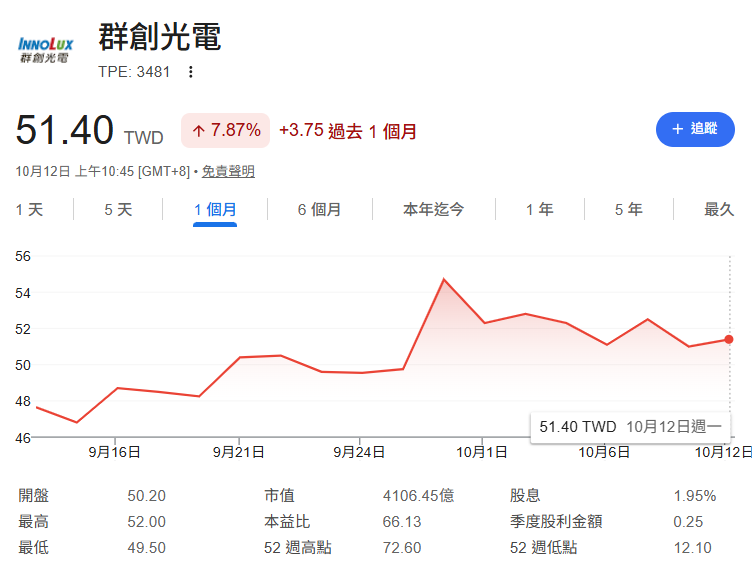This screenshot has height=577, width=753.
Task: Select the 本年迄今 tab
Action: (433, 210)
